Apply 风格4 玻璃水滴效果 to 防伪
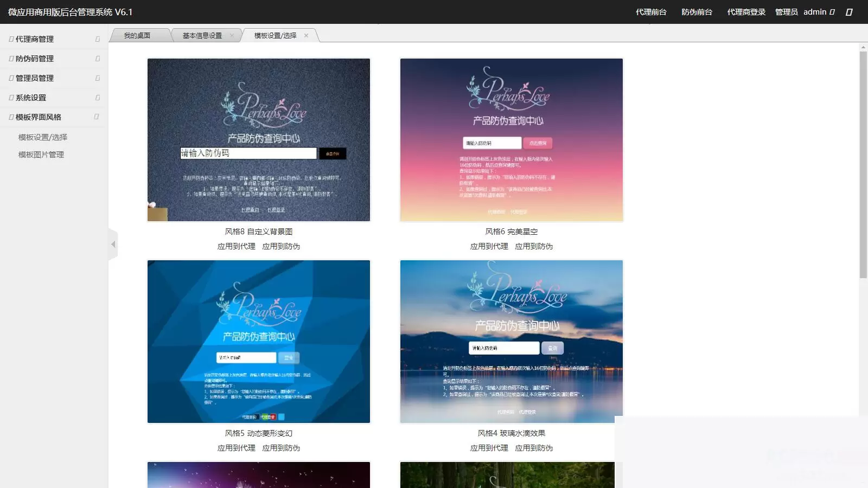The height and width of the screenshot is (488, 868). tap(534, 448)
